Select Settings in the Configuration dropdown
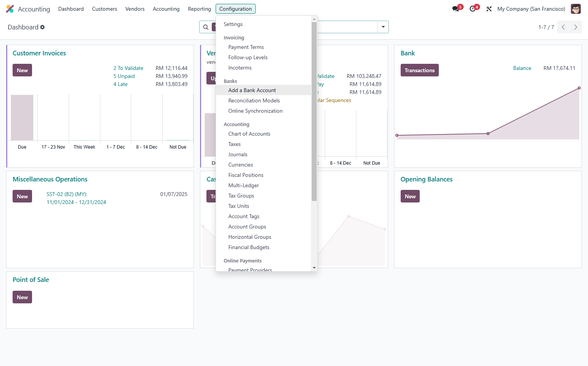This screenshot has width=588, height=366. click(264, 24)
